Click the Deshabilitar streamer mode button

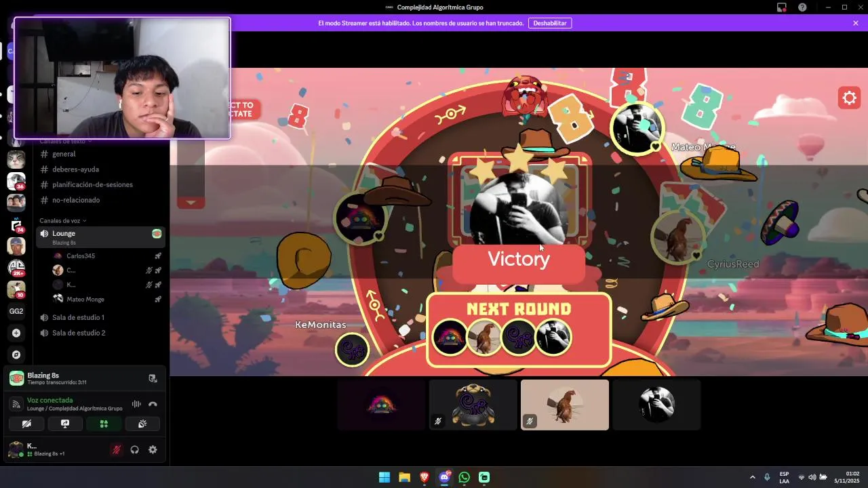pos(550,23)
